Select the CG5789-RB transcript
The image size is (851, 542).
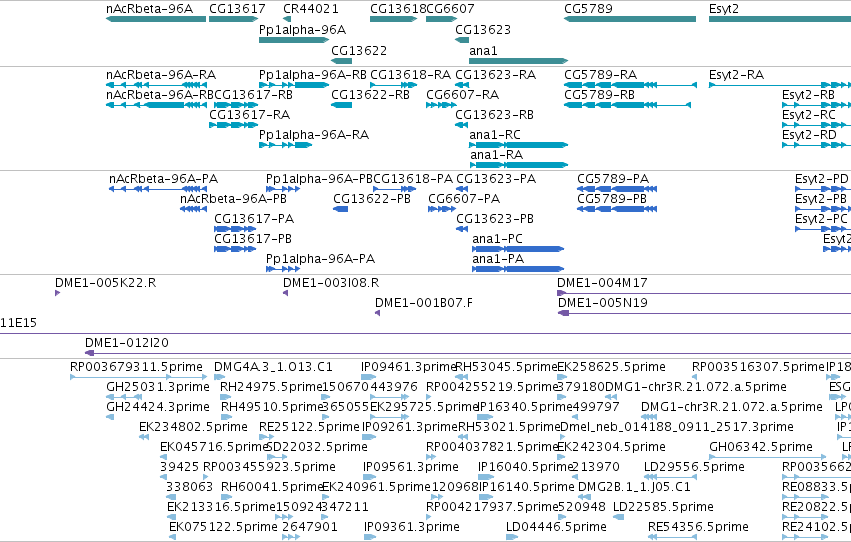coord(627,105)
